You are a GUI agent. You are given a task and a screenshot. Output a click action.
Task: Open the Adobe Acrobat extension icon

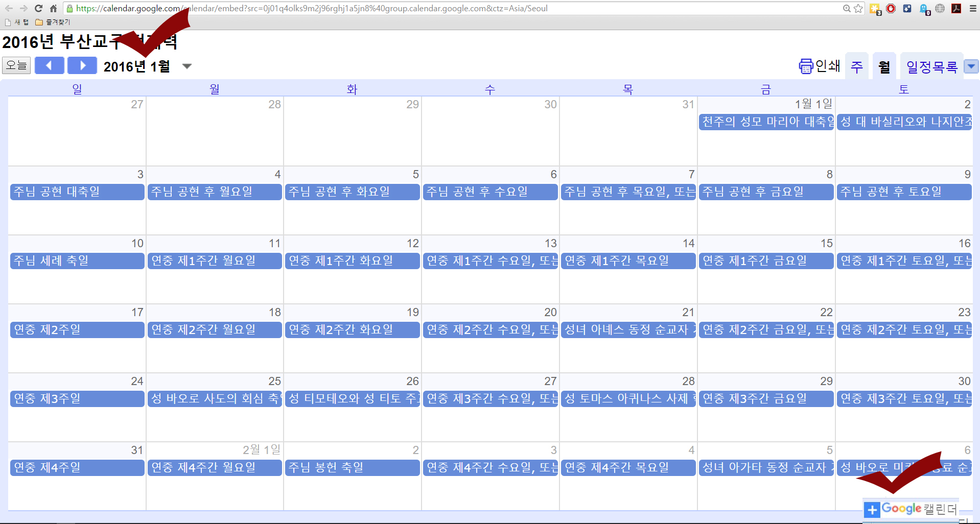click(x=956, y=9)
